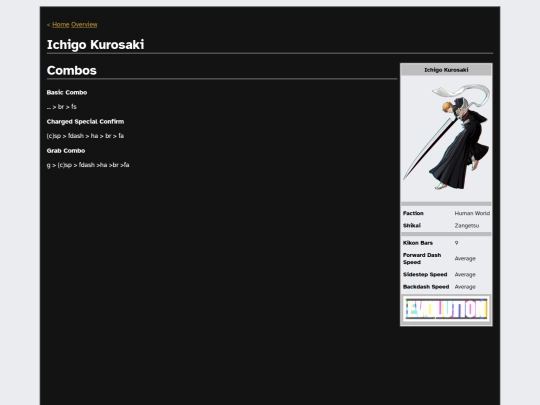
Task: Click the Forward Dash Speed label
Action: click(x=422, y=259)
